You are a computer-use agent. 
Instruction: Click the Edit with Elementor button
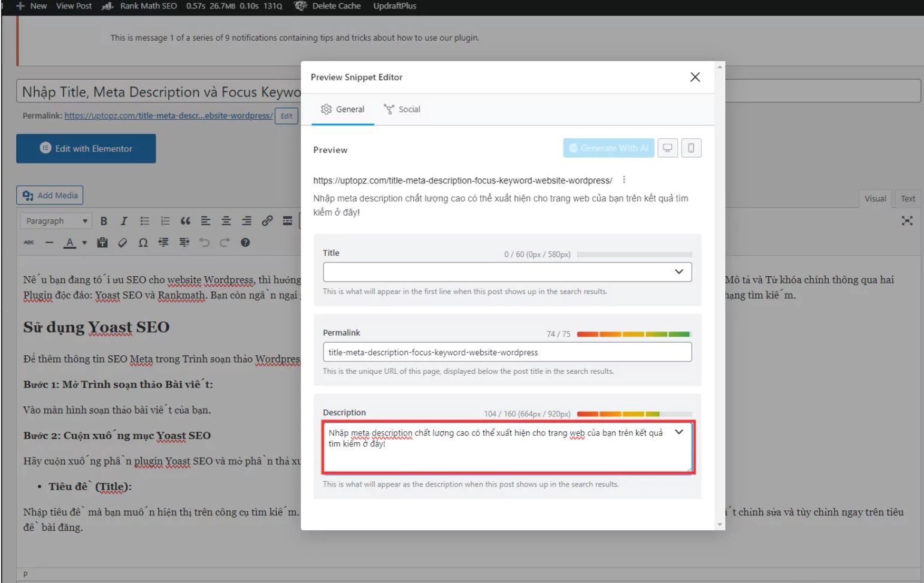click(x=86, y=149)
